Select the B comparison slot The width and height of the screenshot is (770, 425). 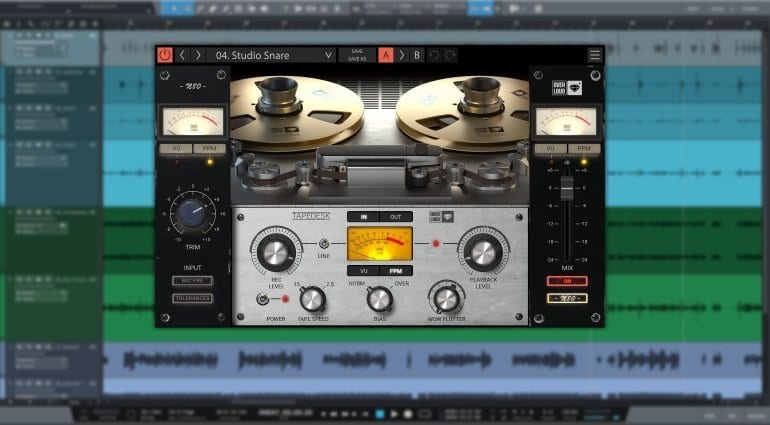(x=417, y=55)
